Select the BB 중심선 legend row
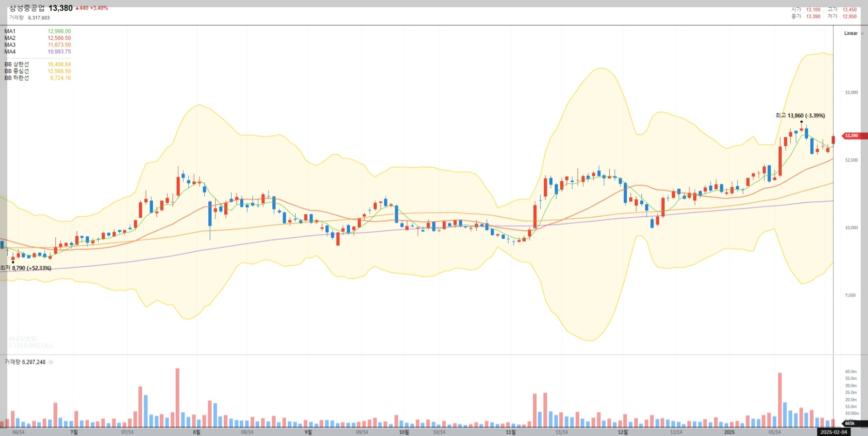868x436 pixels. point(37,71)
